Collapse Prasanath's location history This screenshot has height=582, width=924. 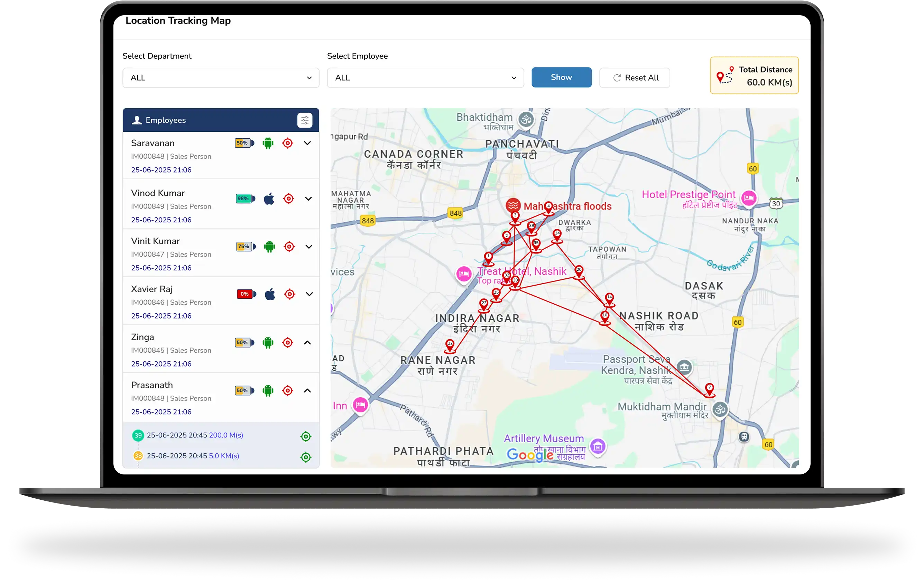307,390
